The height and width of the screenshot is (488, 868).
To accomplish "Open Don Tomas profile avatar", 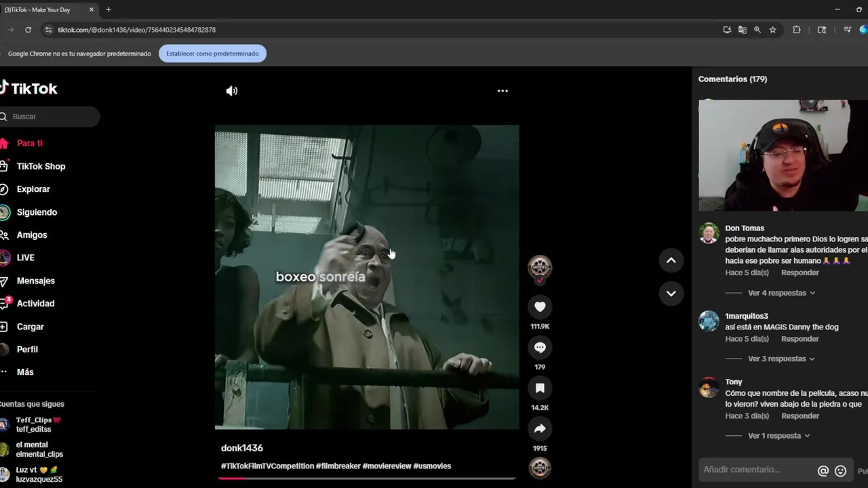I will (709, 233).
